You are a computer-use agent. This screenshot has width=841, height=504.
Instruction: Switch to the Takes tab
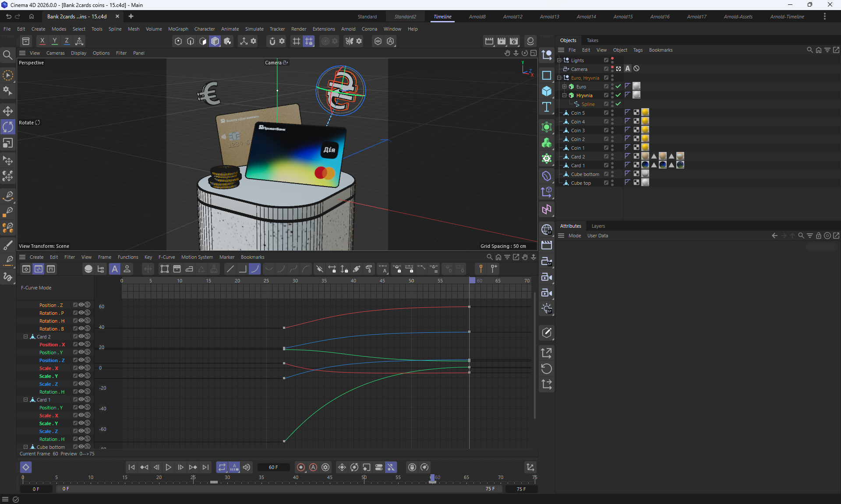click(x=592, y=40)
